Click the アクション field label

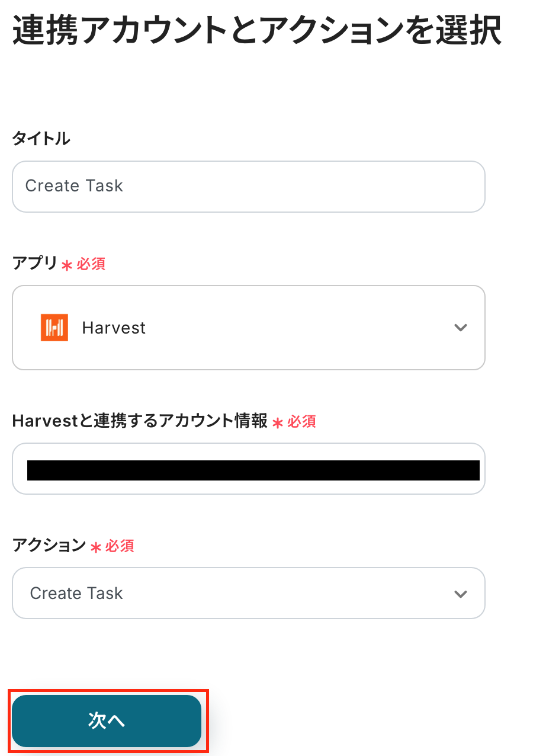pos(49,546)
